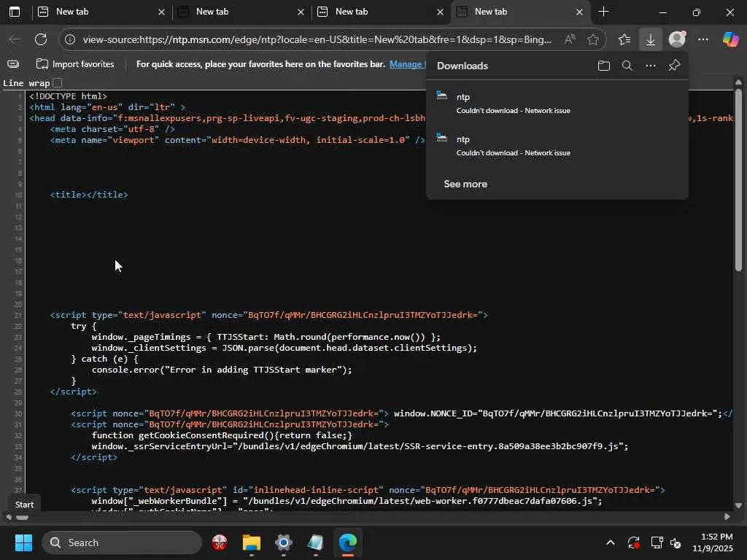Open File Explorer from taskbar
The width and height of the screenshot is (747, 560).
coord(252,542)
